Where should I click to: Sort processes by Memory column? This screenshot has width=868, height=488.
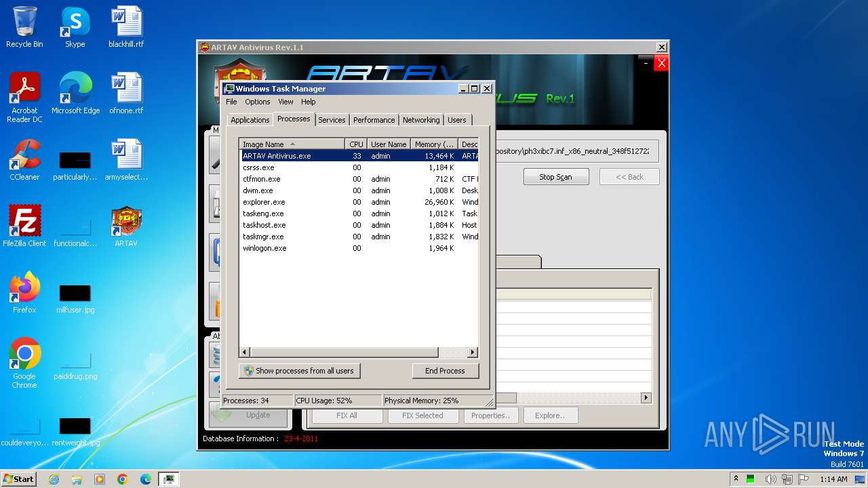click(434, 144)
